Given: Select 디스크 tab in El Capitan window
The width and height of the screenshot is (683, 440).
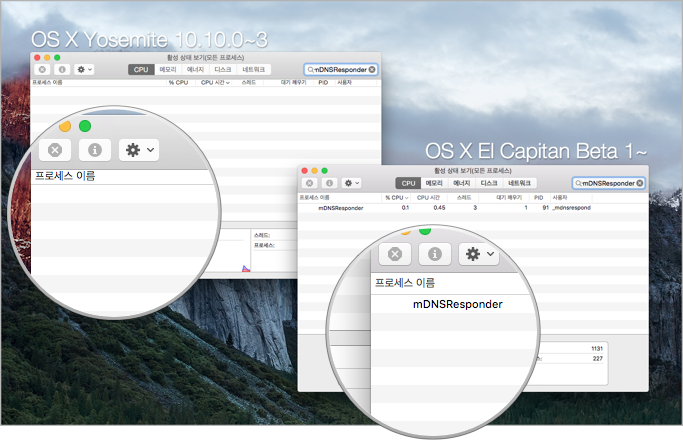Looking at the screenshot, I should pyautogui.click(x=489, y=183).
